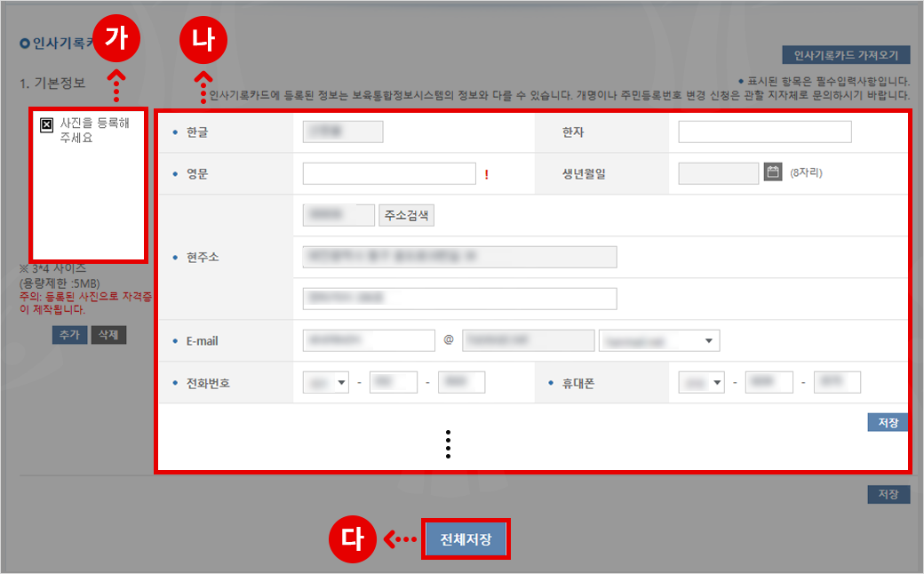Click the middle 전화번호 number field

(393, 383)
